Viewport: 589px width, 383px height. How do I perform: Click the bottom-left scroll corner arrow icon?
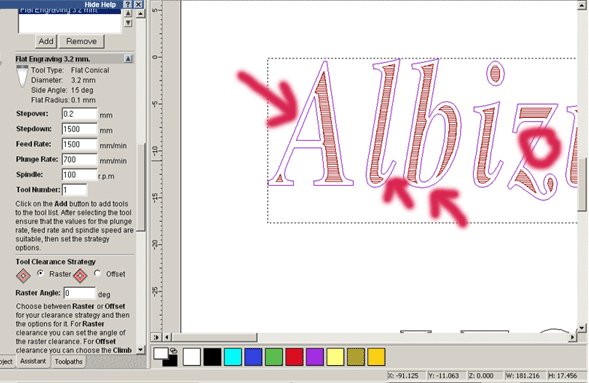[x=156, y=337]
